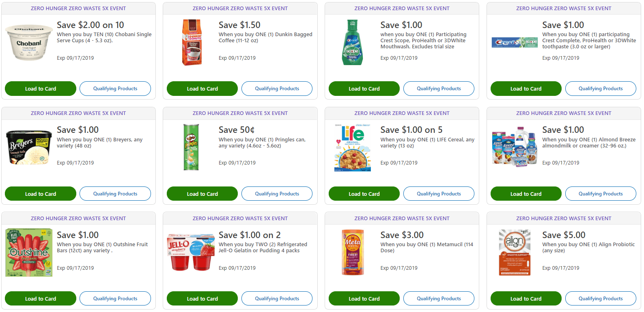644x312 pixels.
Task: Click the Almond Breeze products image
Action: [514, 147]
